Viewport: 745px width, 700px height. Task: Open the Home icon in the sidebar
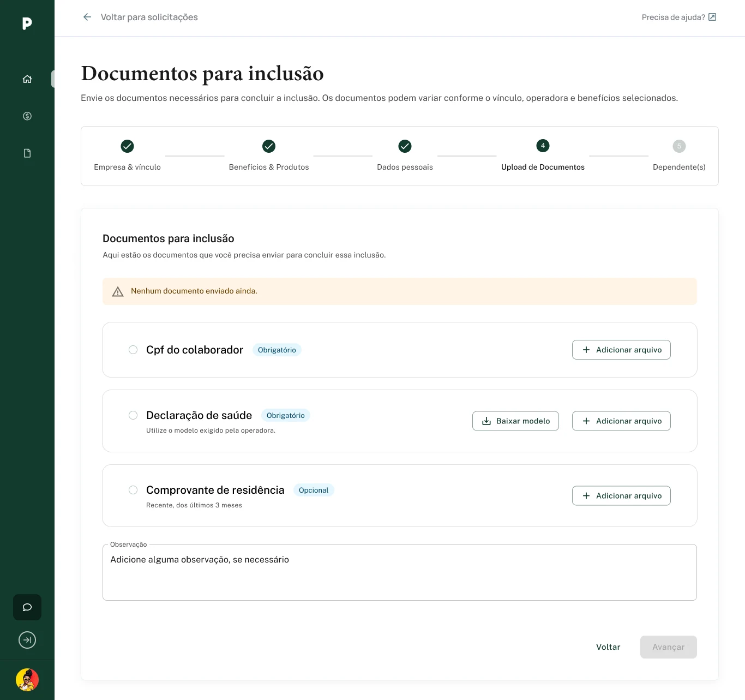point(27,79)
